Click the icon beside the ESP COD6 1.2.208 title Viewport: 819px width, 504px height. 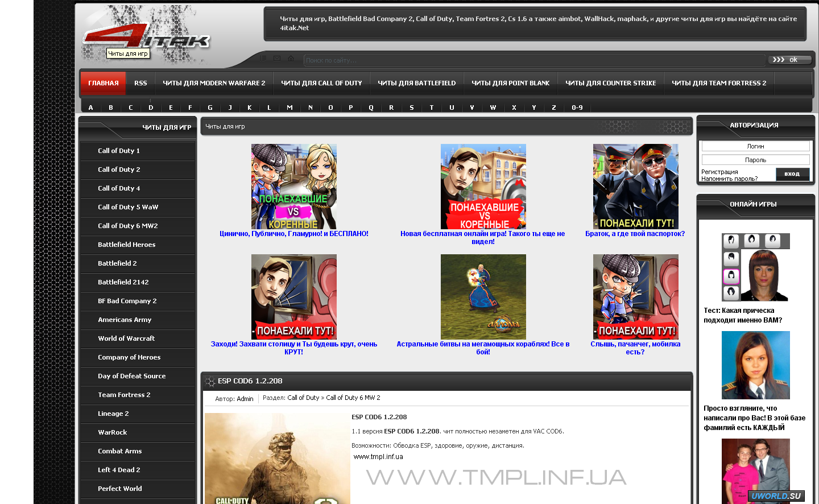click(210, 382)
